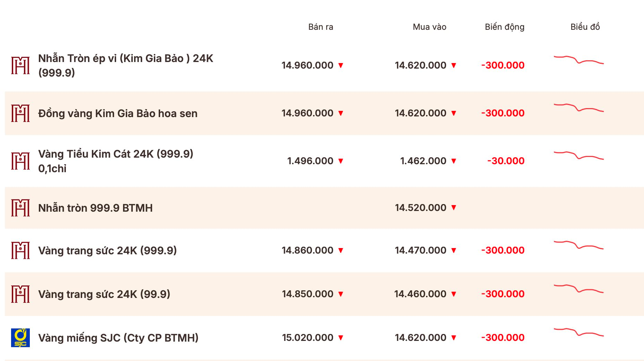This screenshot has width=644, height=361.
Task: Click BTMH logo beside Nhẫn Tròn ép vỉ
Action: [x=20, y=65]
